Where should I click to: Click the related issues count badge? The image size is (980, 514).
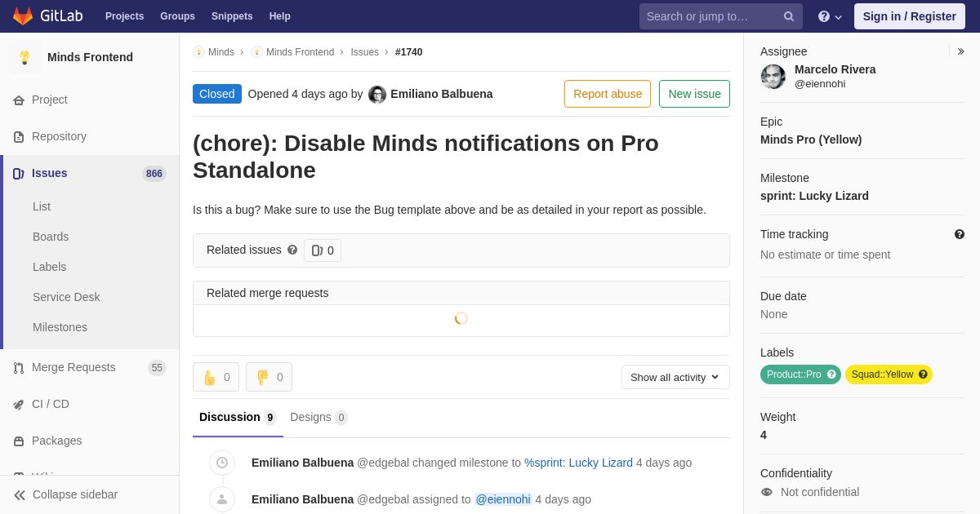(x=323, y=250)
